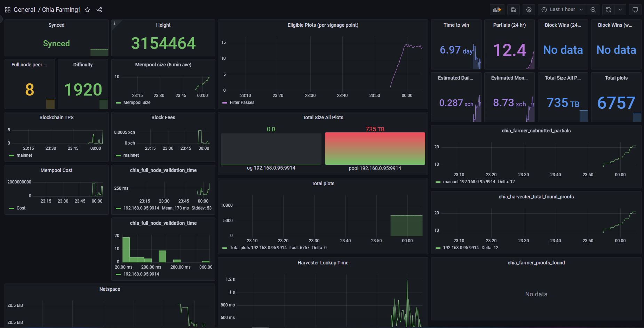Open the Last 1 hour time picker
644x328 pixels.
562,10
